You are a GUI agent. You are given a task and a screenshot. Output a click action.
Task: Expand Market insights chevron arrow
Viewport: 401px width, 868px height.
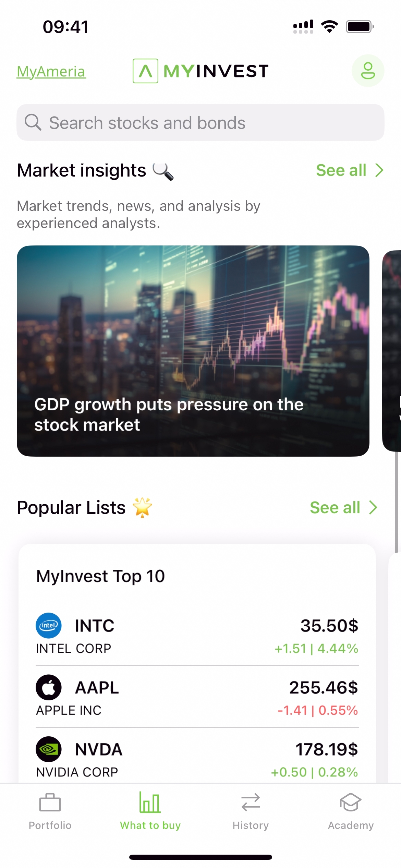click(x=379, y=170)
